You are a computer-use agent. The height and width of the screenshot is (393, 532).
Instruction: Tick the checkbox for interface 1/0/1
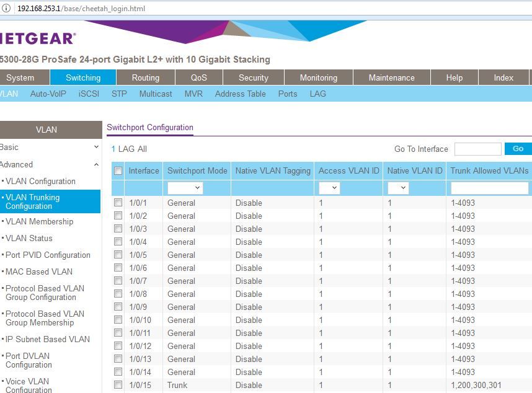(x=118, y=203)
